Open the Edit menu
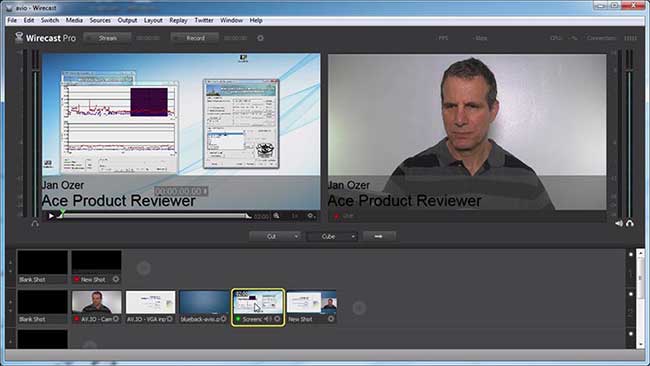The height and width of the screenshot is (366, 650). [x=29, y=20]
